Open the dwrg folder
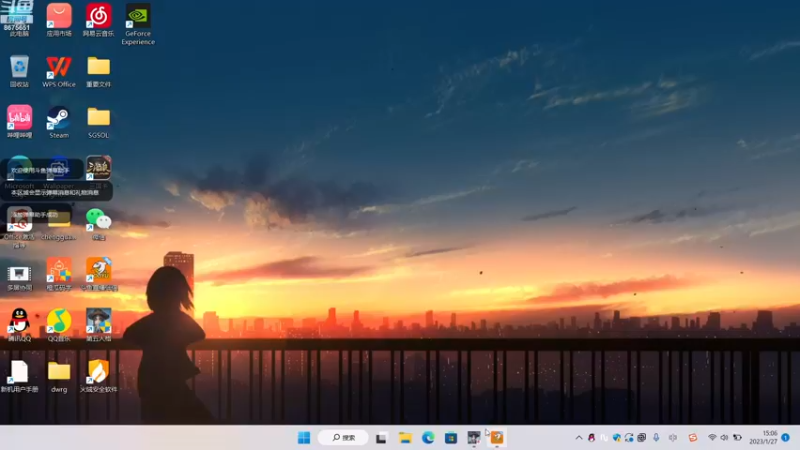The height and width of the screenshot is (450, 800). pyautogui.click(x=59, y=376)
